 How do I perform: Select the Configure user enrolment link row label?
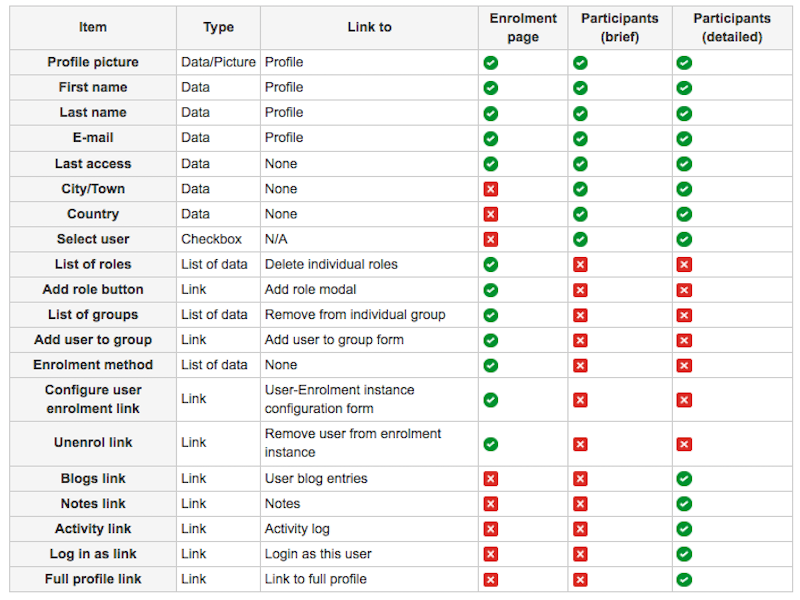pyautogui.click(x=93, y=399)
